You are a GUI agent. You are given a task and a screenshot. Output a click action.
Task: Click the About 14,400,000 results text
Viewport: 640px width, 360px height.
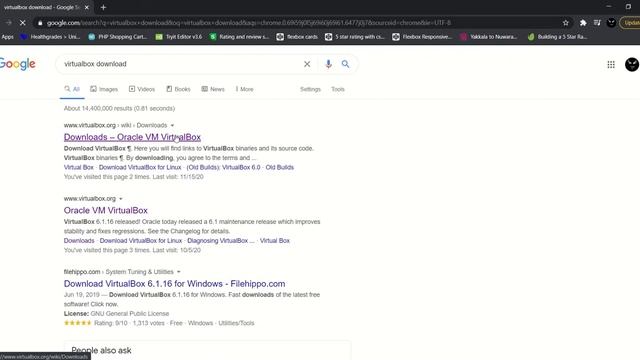click(x=119, y=108)
